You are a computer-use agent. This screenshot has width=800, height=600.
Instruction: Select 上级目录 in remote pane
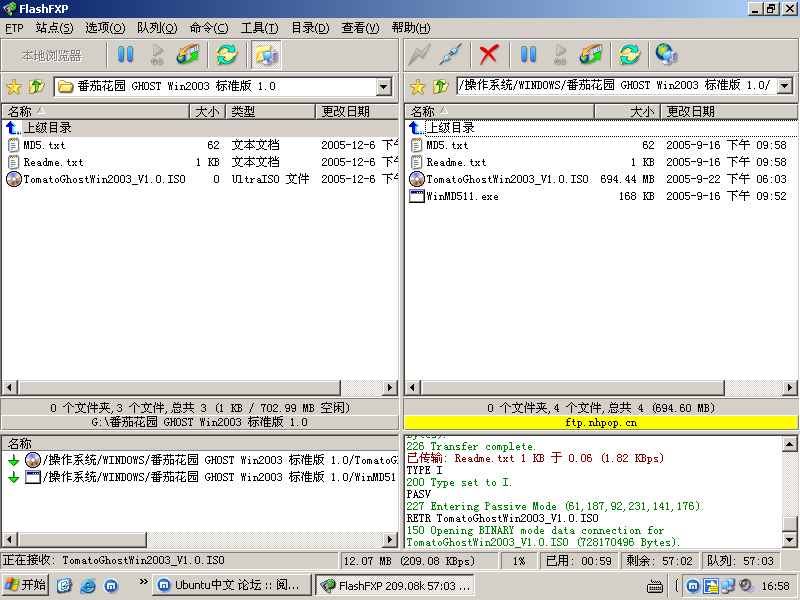click(x=601, y=128)
